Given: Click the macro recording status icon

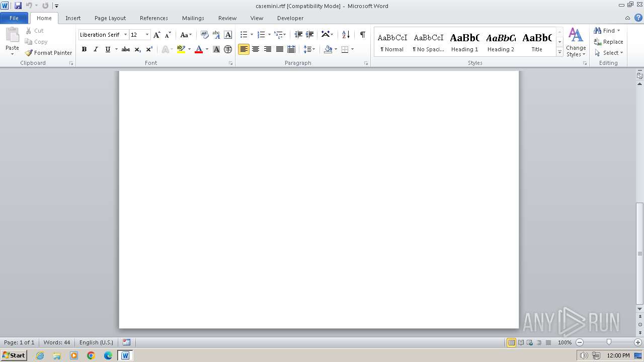Looking at the screenshot, I should pyautogui.click(x=126, y=342).
